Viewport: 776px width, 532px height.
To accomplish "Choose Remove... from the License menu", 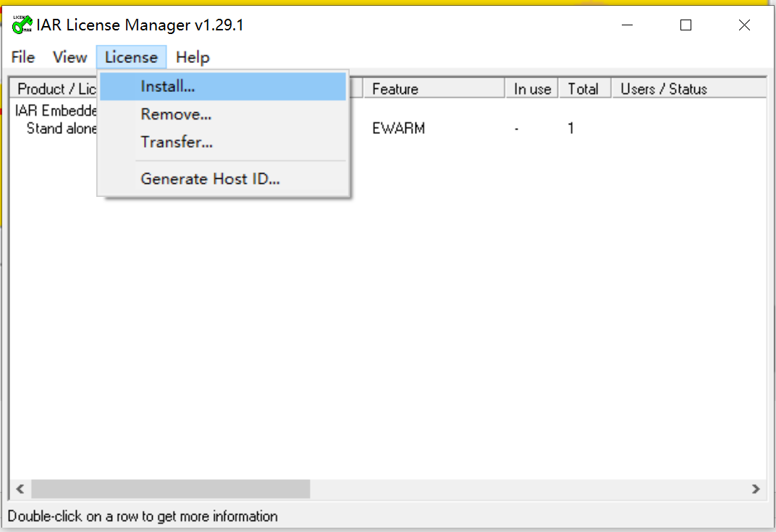I will tap(223, 114).
